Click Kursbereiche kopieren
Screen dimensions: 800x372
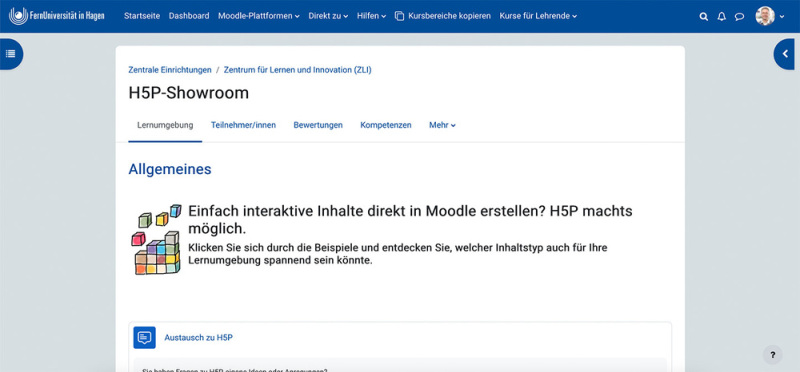click(449, 16)
